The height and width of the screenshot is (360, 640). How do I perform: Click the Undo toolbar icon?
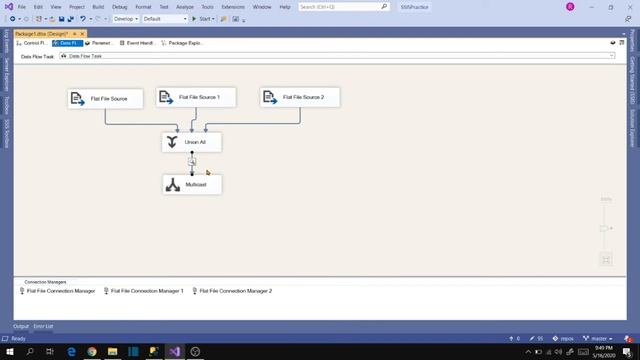pyautogui.click(x=83, y=19)
